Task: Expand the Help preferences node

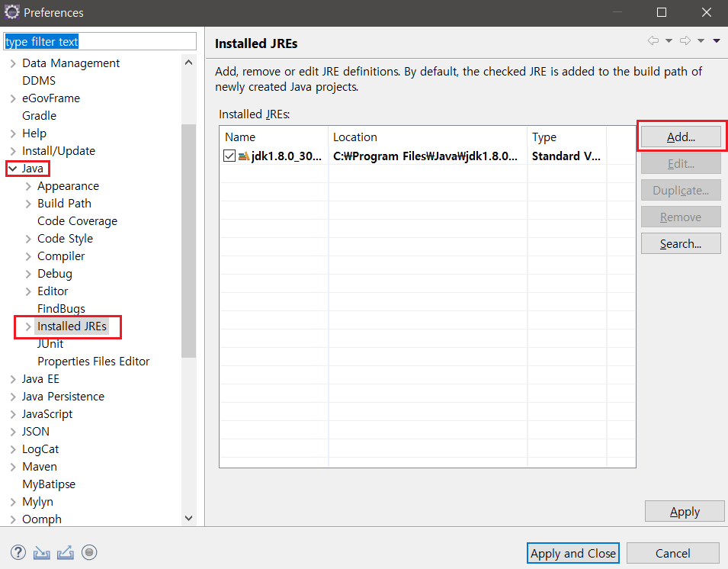Action: click(x=13, y=133)
